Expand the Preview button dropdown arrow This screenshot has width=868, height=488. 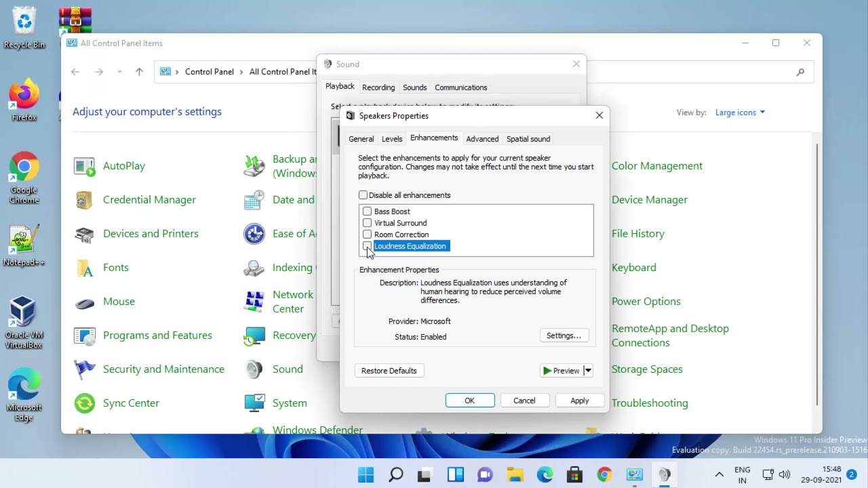pos(588,371)
